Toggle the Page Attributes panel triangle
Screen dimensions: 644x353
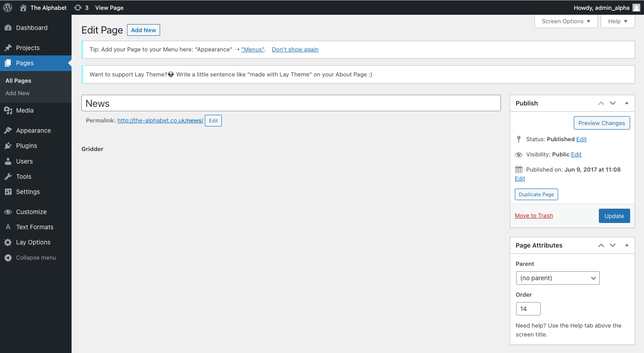click(627, 245)
